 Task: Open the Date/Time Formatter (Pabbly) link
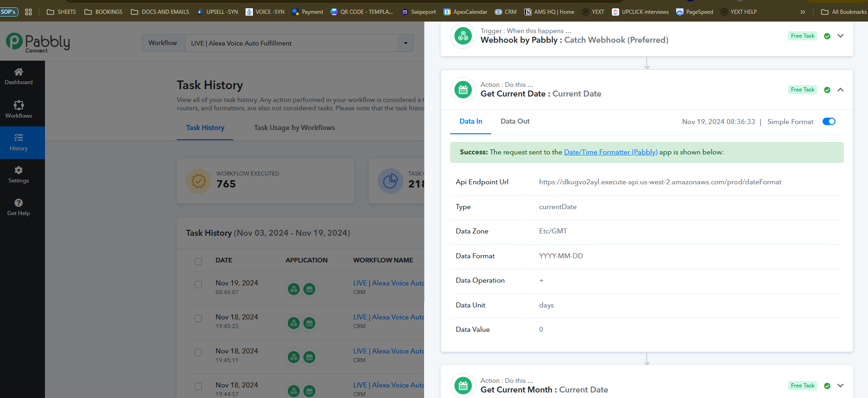pyautogui.click(x=610, y=152)
